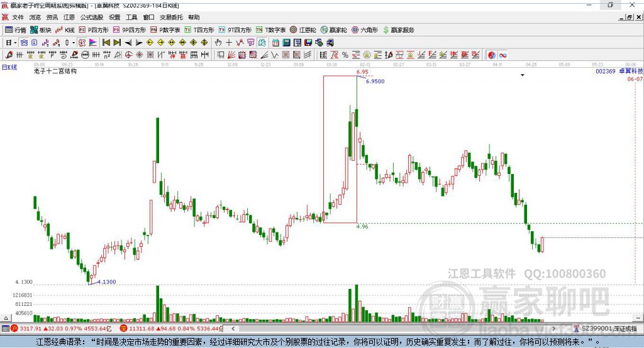Jump to first bar with skip-back arrow

[106, 43]
